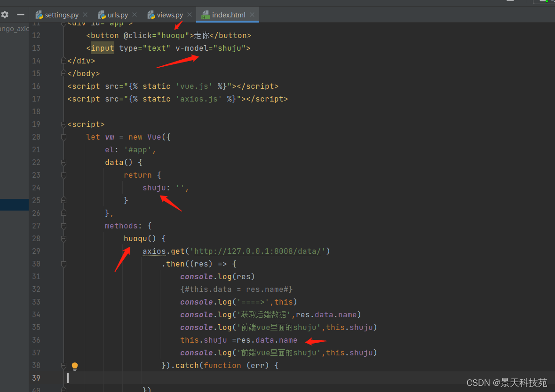Click the HTML file icon on index.html tab
555x392 pixels.
click(206, 15)
